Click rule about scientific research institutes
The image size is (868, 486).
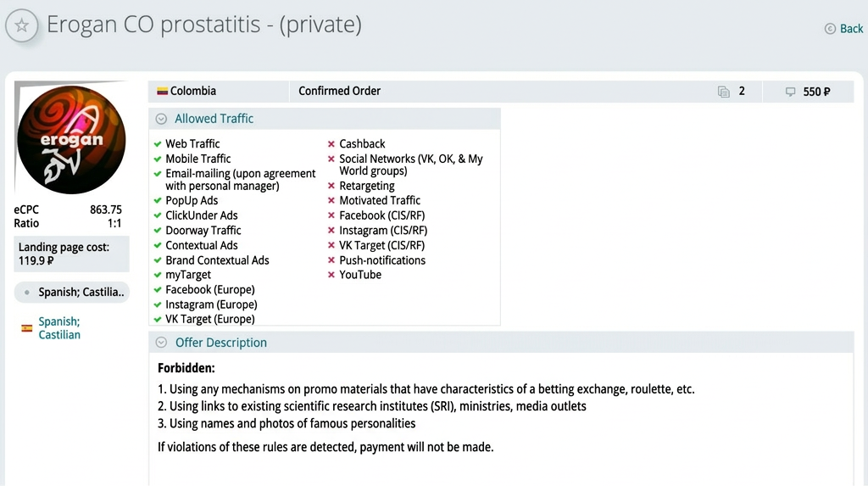[x=371, y=406]
